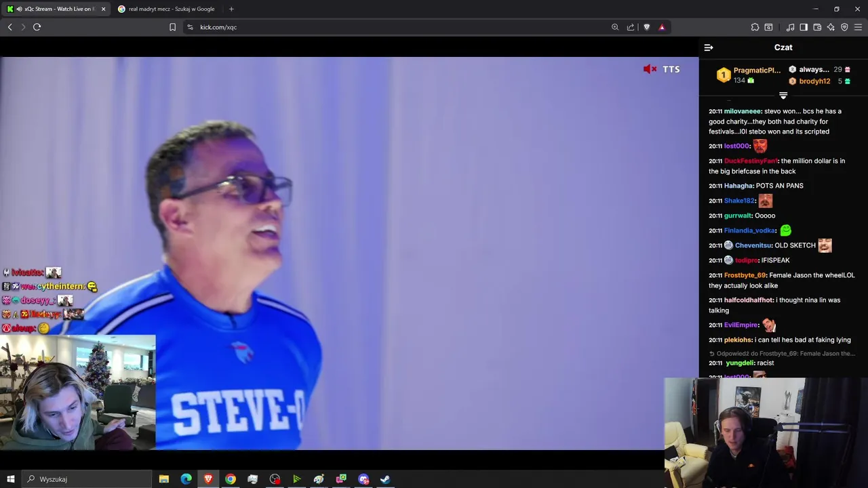Share this page via share icon

click(x=631, y=27)
